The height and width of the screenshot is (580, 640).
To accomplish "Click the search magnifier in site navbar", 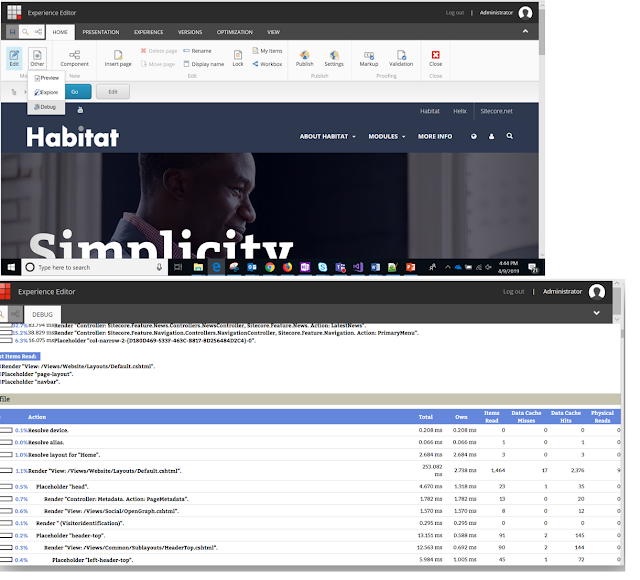I will pyautogui.click(x=510, y=136).
